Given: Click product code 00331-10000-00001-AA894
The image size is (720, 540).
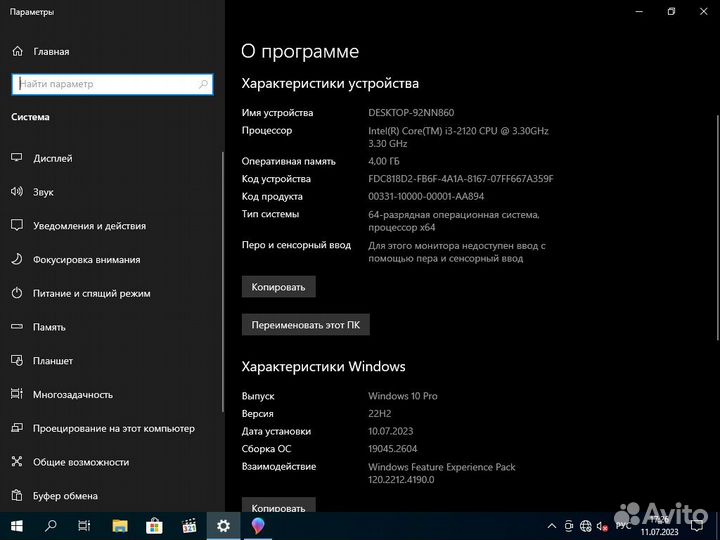Looking at the screenshot, I should point(426,197).
